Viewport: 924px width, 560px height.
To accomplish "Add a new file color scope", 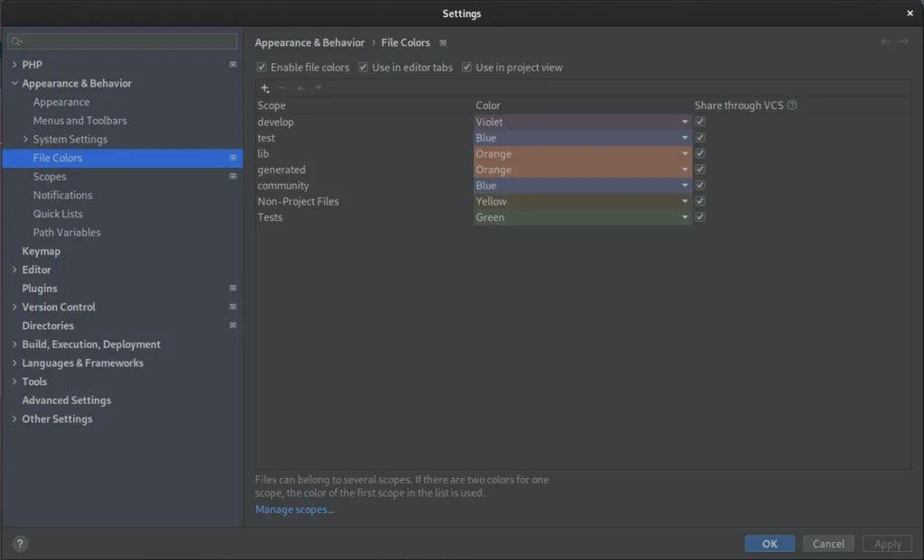I will tap(264, 88).
